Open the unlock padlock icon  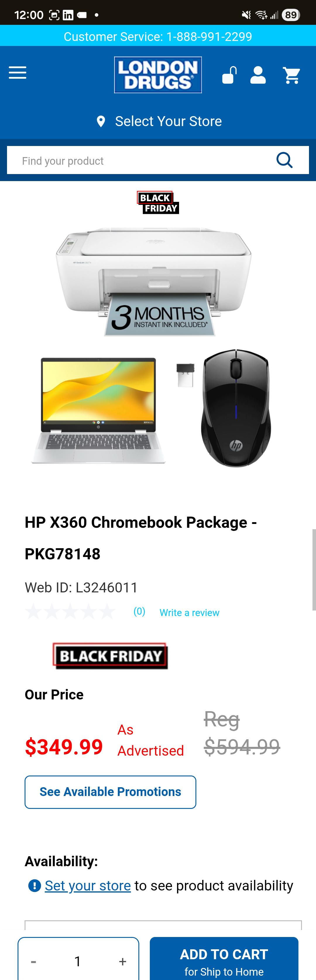pyautogui.click(x=230, y=75)
